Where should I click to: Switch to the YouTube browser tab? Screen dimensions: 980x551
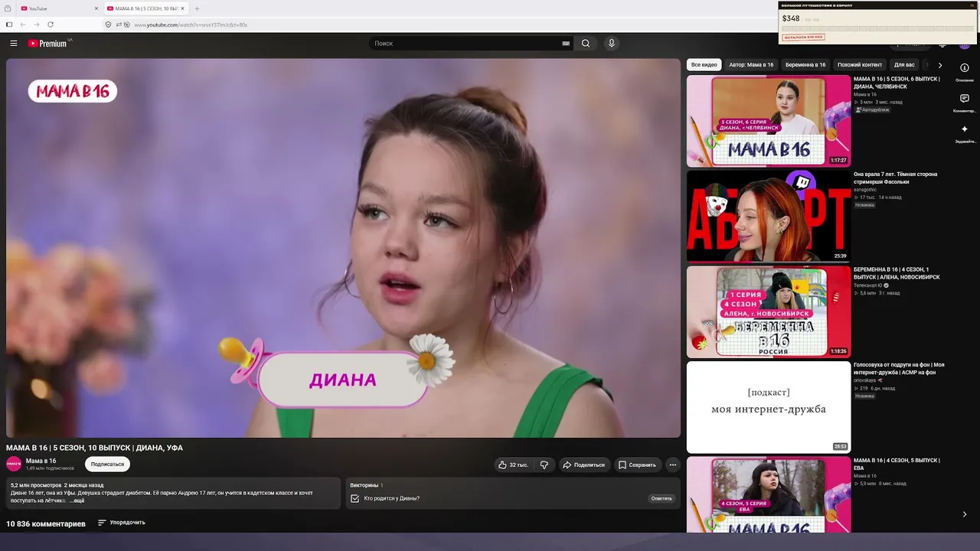57,8
